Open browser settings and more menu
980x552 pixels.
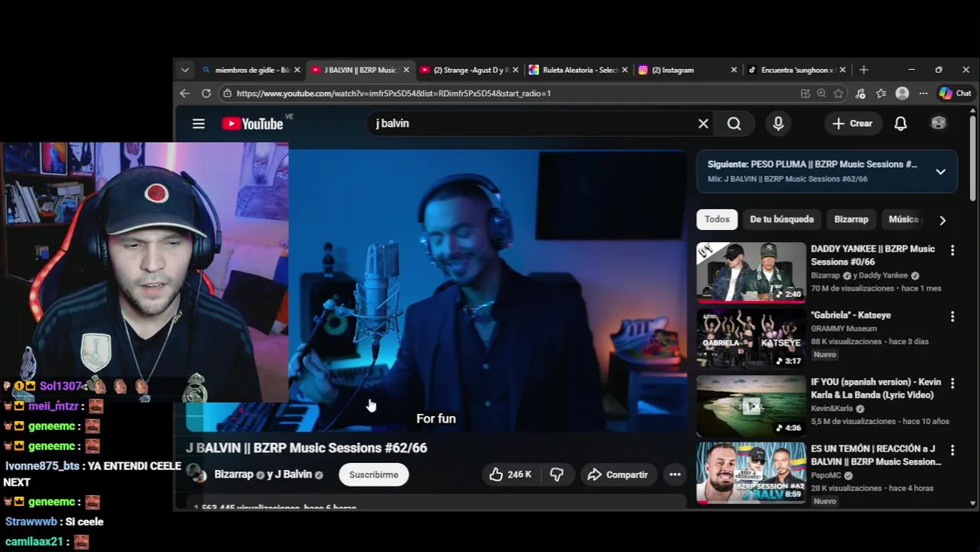[x=923, y=94]
